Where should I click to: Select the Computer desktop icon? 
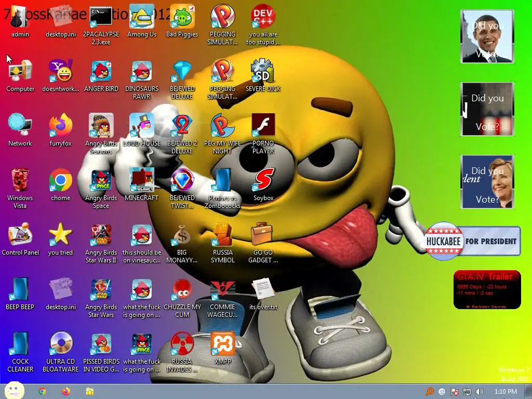[x=20, y=71]
